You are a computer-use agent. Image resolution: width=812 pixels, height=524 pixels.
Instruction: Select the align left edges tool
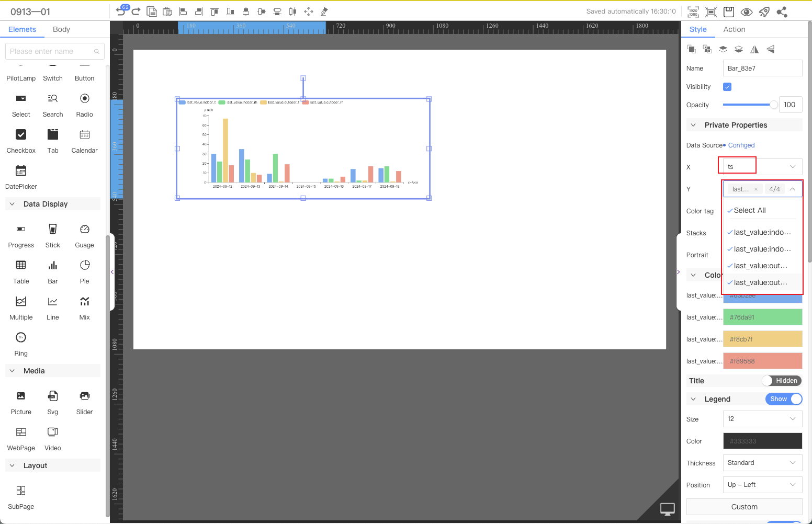point(183,12)
